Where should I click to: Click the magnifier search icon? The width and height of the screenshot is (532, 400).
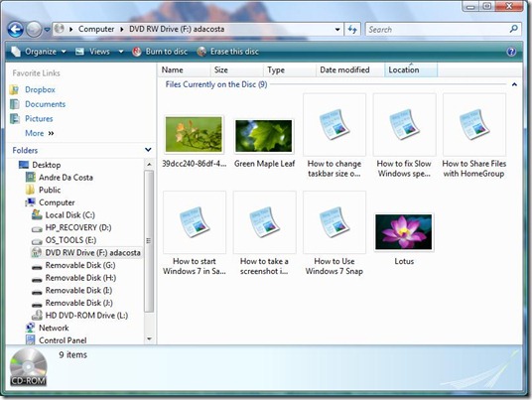pyautogui.click(x=514, y=29)
